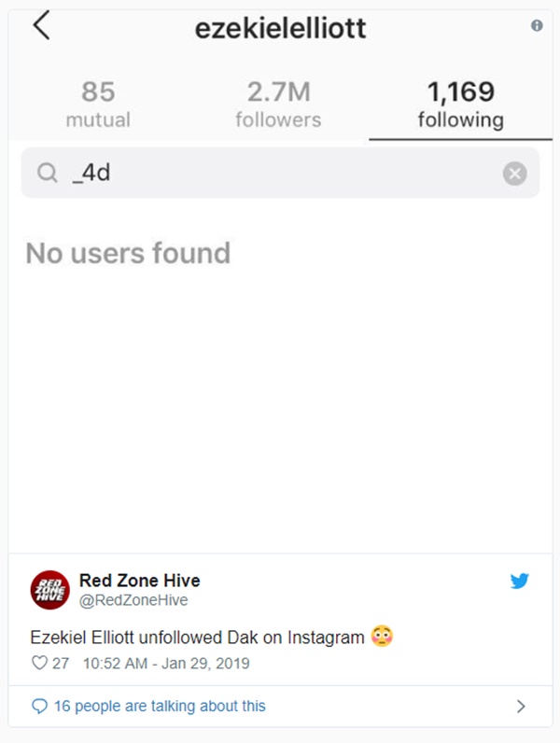The image size is (560, 743).
Task: Open Red Zone Hive profile avatar
Action: pos(50,590)
